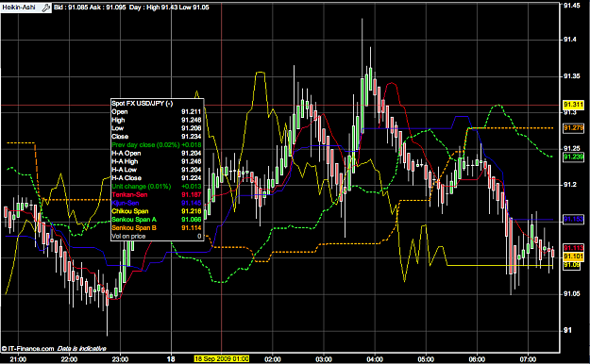Viewport: 590px width, 364px height.
Task: Click the 91.4 price axis label
Action: (x=570, y=40)
